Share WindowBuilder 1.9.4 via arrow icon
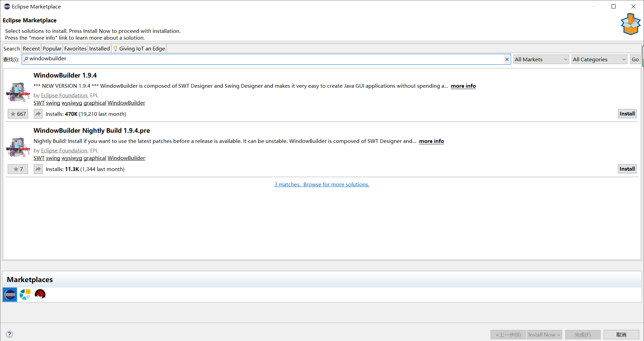The height and width of the screenshot is (341, 644). (38, 114)
